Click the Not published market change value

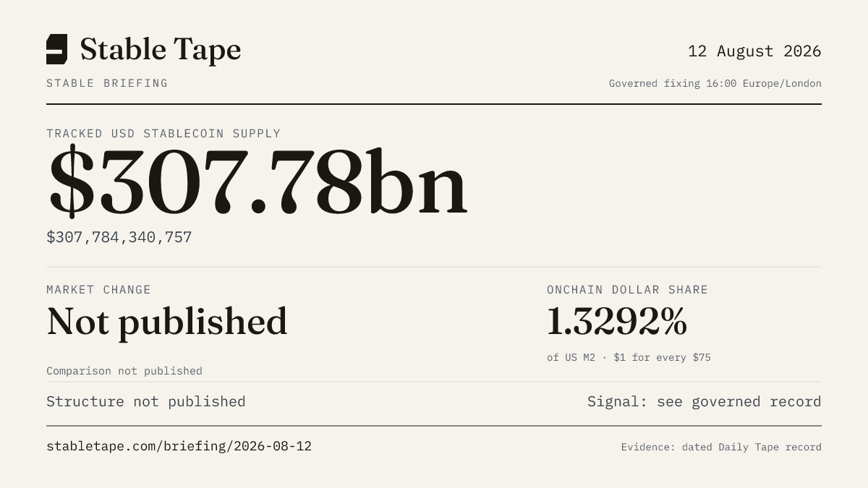pyautogui.click(x=167, y=322)
